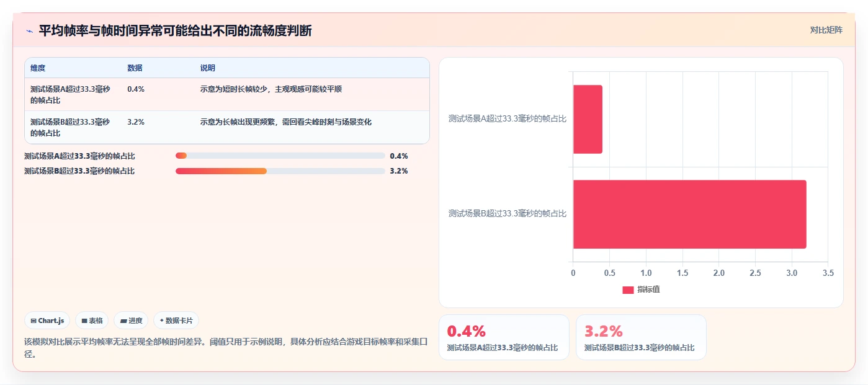Click the 对比矩阵 label in the header
Image resolution: width=868 pixels, height=385 pixels.
point(826,30)
